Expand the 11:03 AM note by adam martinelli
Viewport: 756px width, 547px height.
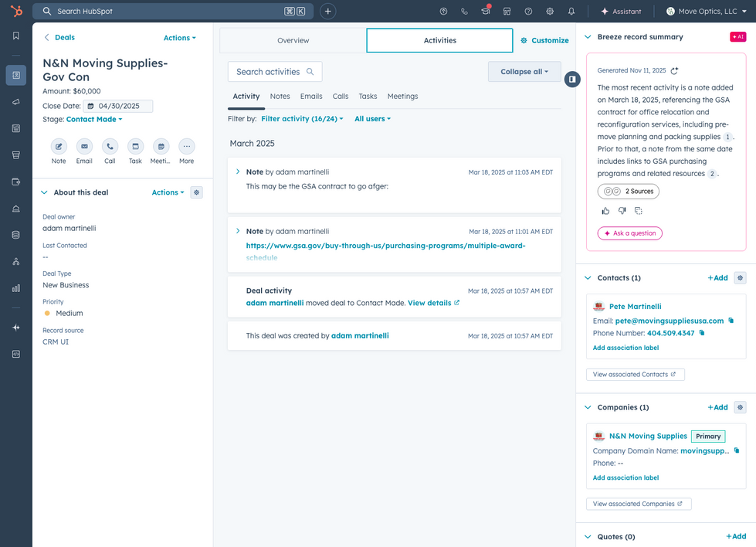click(x=238, y=172)
